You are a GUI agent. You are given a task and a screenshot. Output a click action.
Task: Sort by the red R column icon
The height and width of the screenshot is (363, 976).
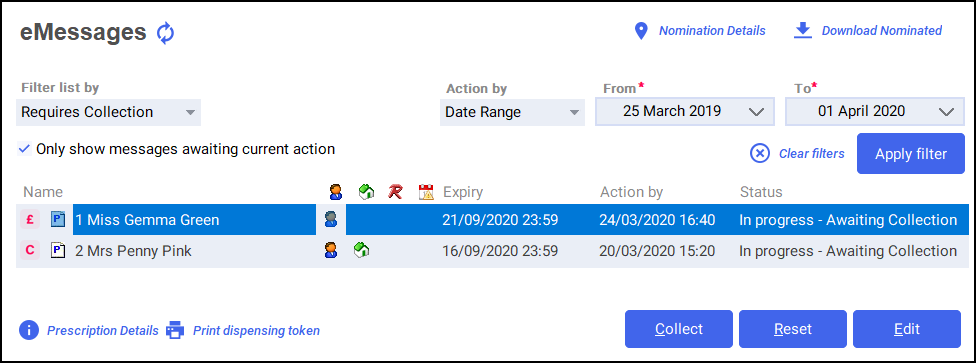(395, 192)
